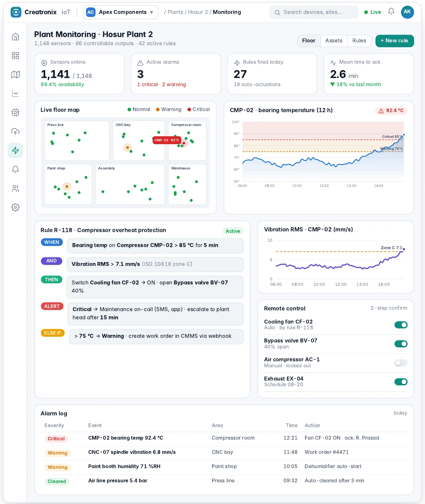The image size is (425, 504).
Task: Click the Critical severity badge in alarm log
Action: tap(56, 439)
